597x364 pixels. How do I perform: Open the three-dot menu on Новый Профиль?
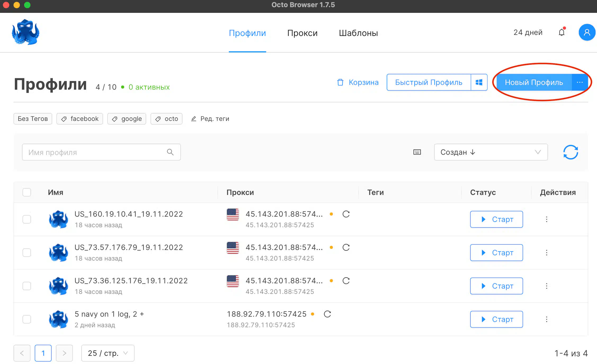click(580, 82)
